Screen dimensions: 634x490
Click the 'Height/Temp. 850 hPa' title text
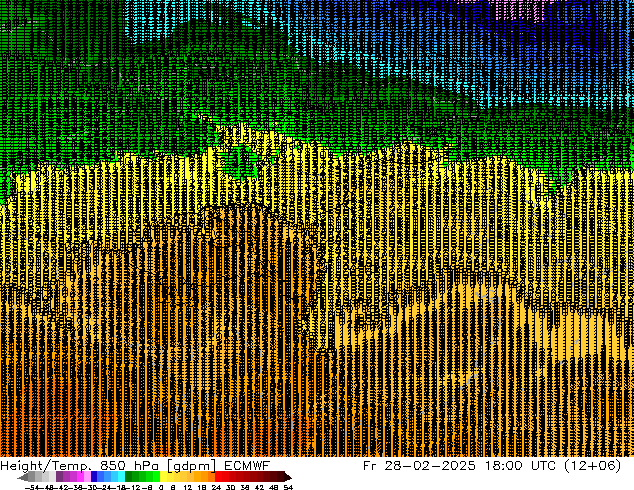point(80,466)
